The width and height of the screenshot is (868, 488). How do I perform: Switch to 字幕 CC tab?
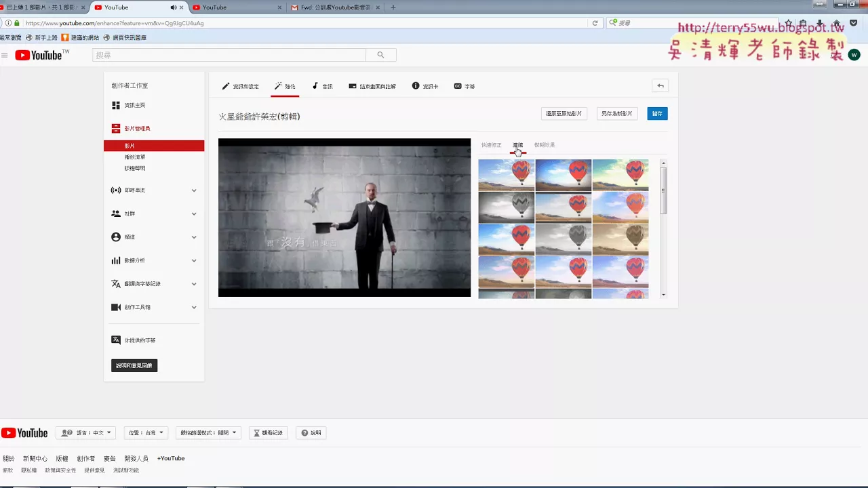tap(465, 86)
